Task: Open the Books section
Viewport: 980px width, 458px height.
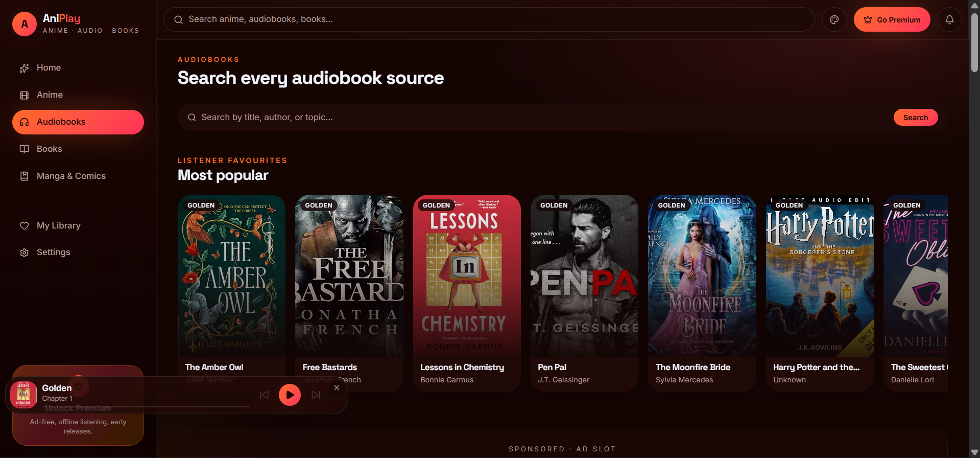Action: tap(78, 149)
